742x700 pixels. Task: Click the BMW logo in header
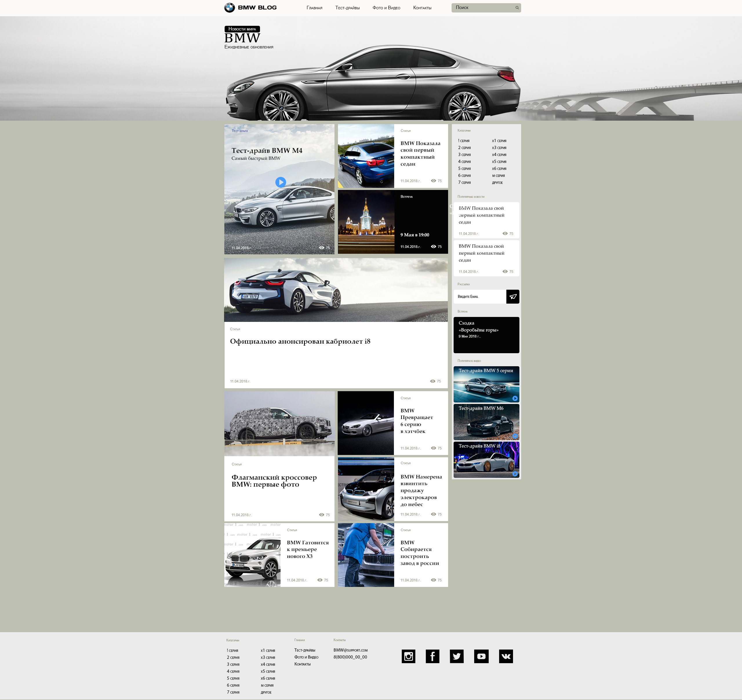[250, 8]
